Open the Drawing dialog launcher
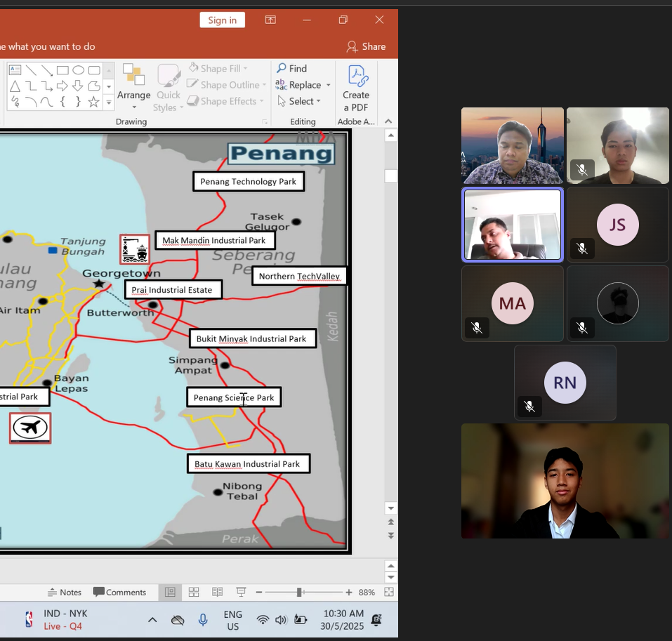The image size is (672, 641). coord(265,121)
